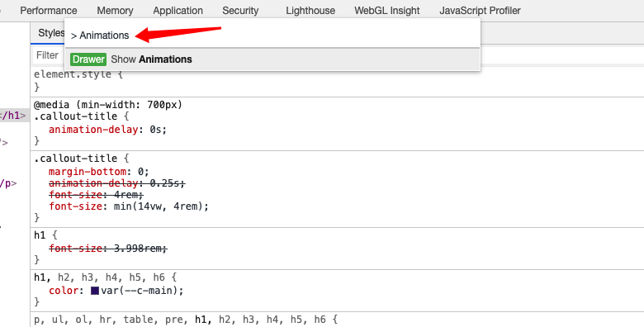Click the command menu input with Animations

coord(272,36)
